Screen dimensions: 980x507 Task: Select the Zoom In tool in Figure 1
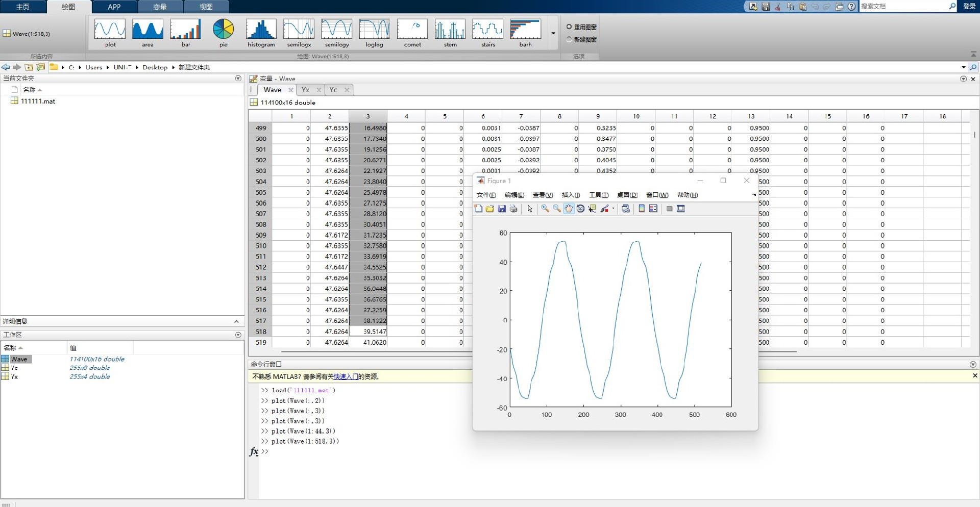tap(545, 209)
